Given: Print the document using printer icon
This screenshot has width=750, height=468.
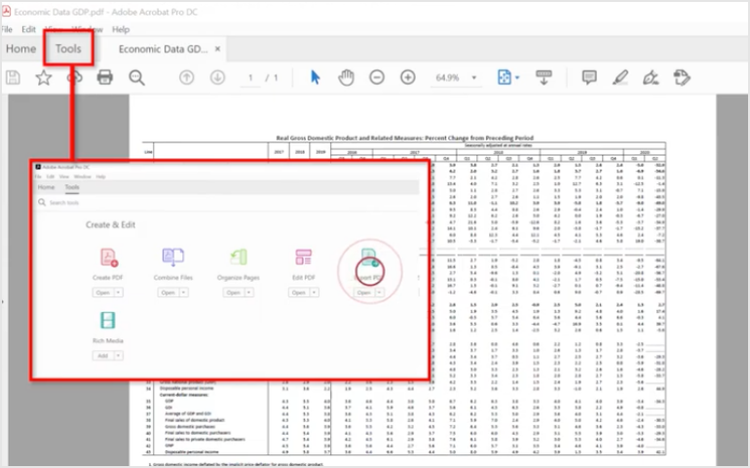Looking at the screenshot, I should [x=105, y=78].
